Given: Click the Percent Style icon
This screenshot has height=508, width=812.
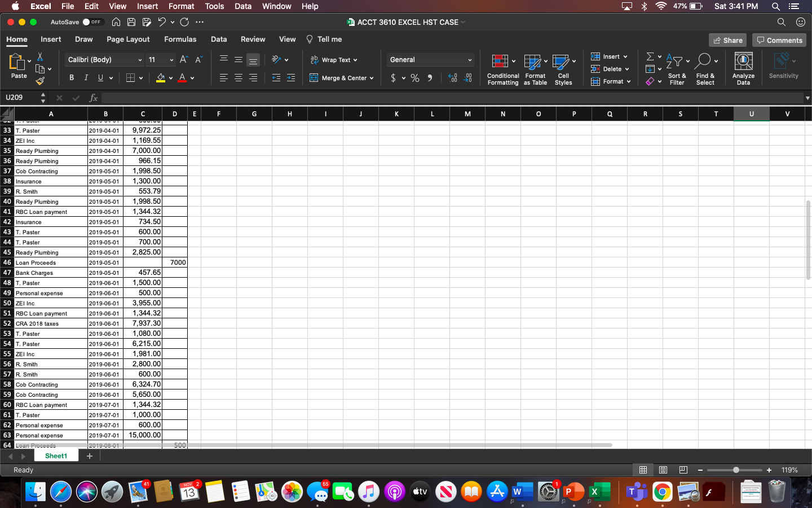Looking at the screenshot, I should [x=414, y=78].
